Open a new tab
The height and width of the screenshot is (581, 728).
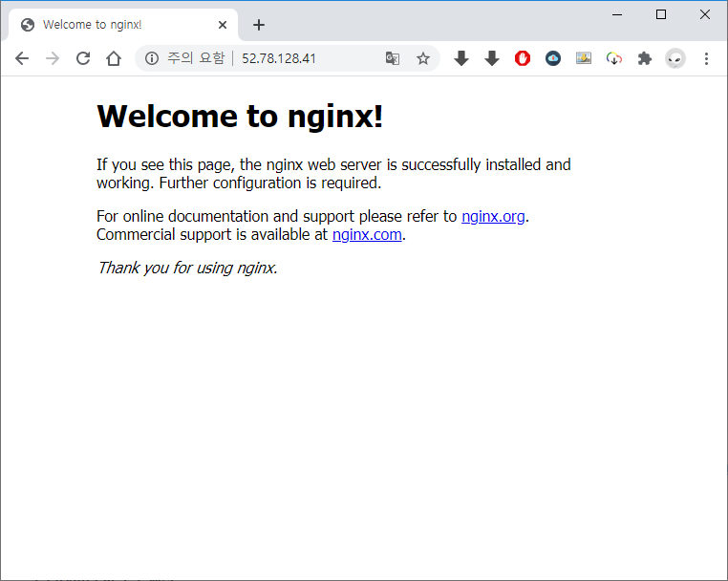[x=259, y=25]
